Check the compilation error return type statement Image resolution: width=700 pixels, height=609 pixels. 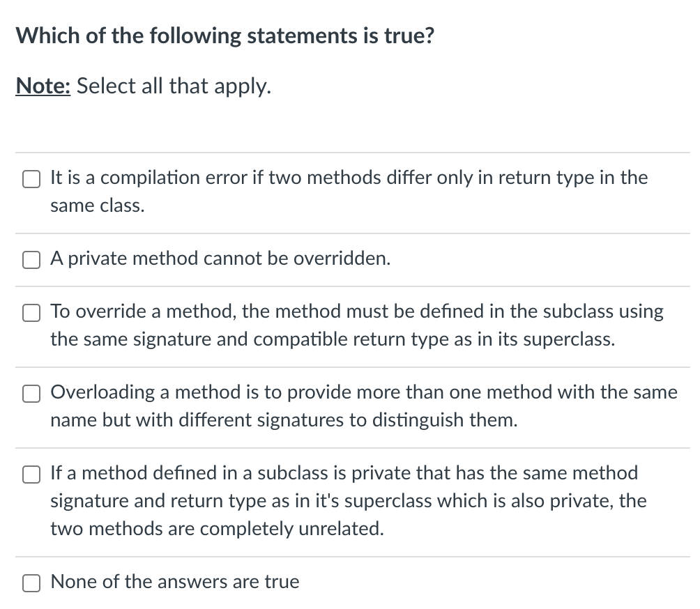click(31, 178)
